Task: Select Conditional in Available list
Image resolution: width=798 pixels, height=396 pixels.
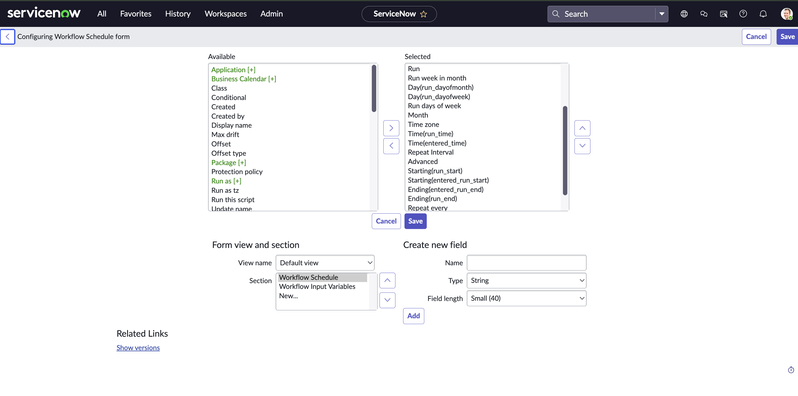Action: [229, 97]
